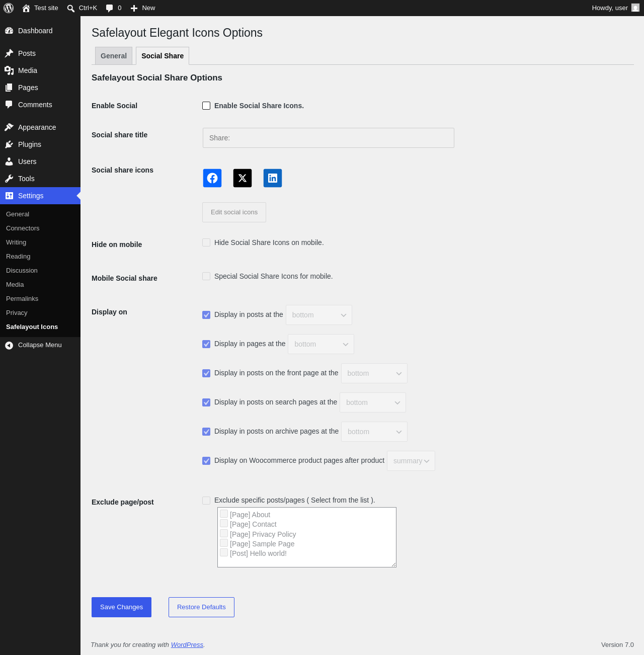Click Edit social icons button
This screenshot has width=644, height=655.
point(234,212)
